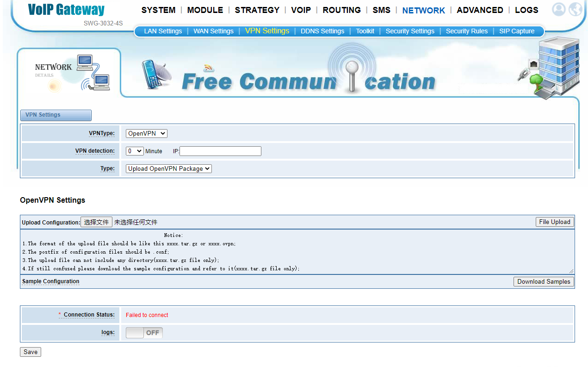
Task: Open SIP Capture tab
Action: tap(517, 31)
